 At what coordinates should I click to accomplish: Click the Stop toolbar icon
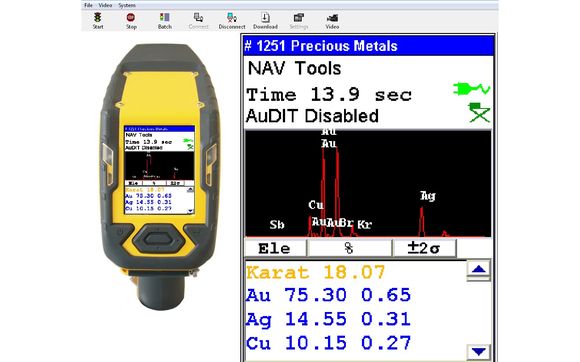[131, 17]
